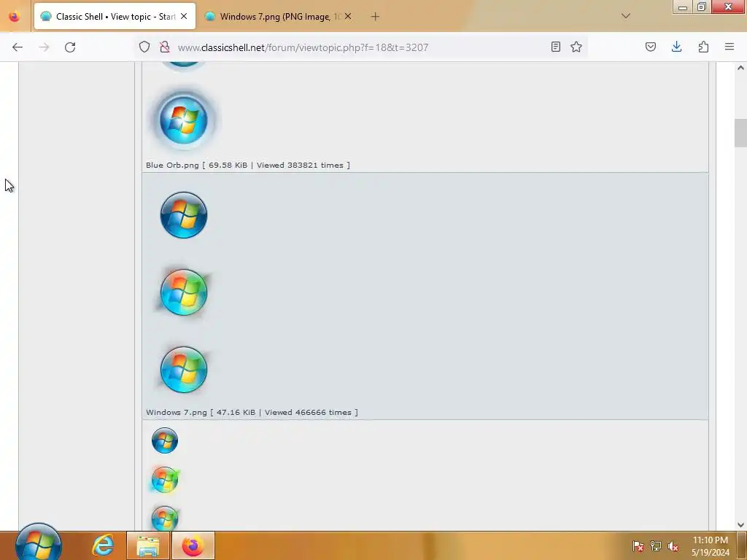Toggle reader view icon in address bar
This screenshot has height=560, width=747.
click(555, 47)
